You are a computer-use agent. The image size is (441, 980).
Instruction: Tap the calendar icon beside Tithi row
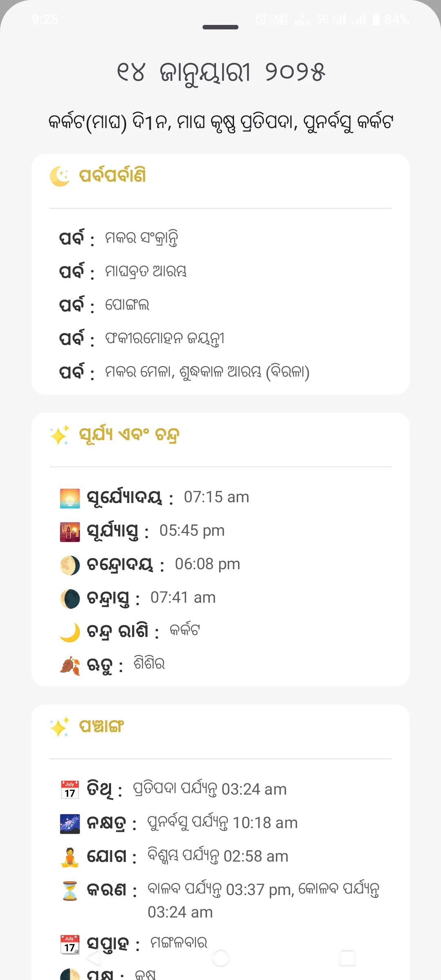(x=70, y=789)
